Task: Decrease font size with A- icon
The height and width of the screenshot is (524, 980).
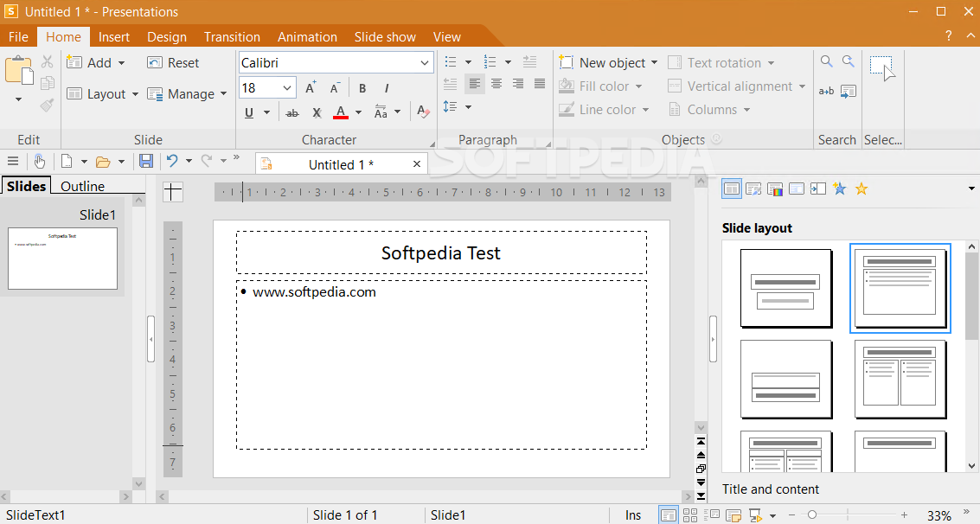Action: click(335, 87)
